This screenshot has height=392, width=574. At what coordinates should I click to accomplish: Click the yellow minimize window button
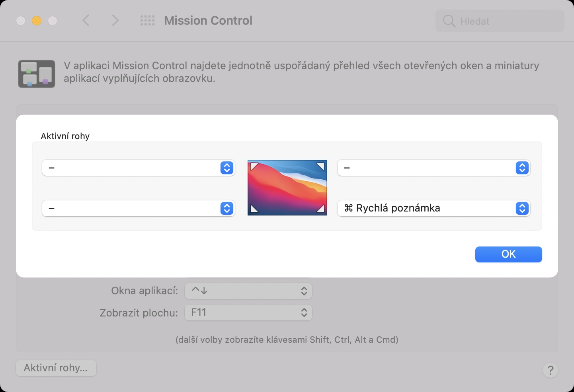coord(37,21)
